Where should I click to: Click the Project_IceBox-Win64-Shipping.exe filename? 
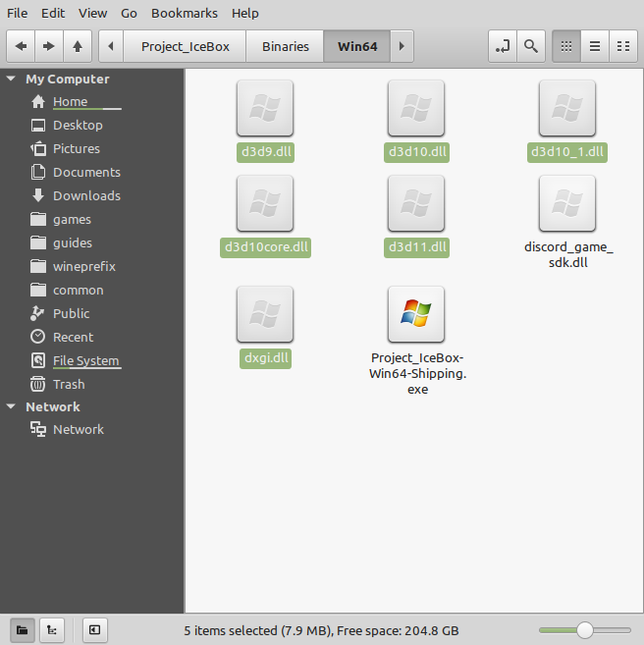[x=417, y=373]
